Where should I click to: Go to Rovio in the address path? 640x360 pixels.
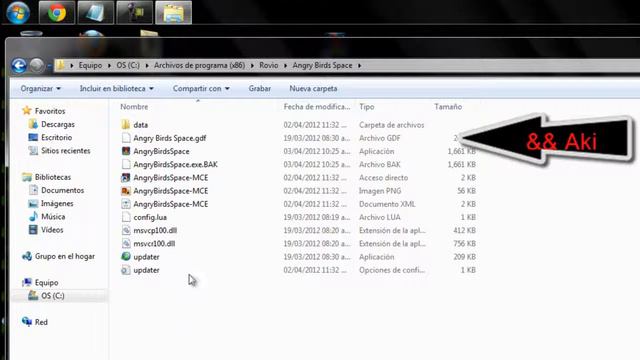click(x=269, y=65)
